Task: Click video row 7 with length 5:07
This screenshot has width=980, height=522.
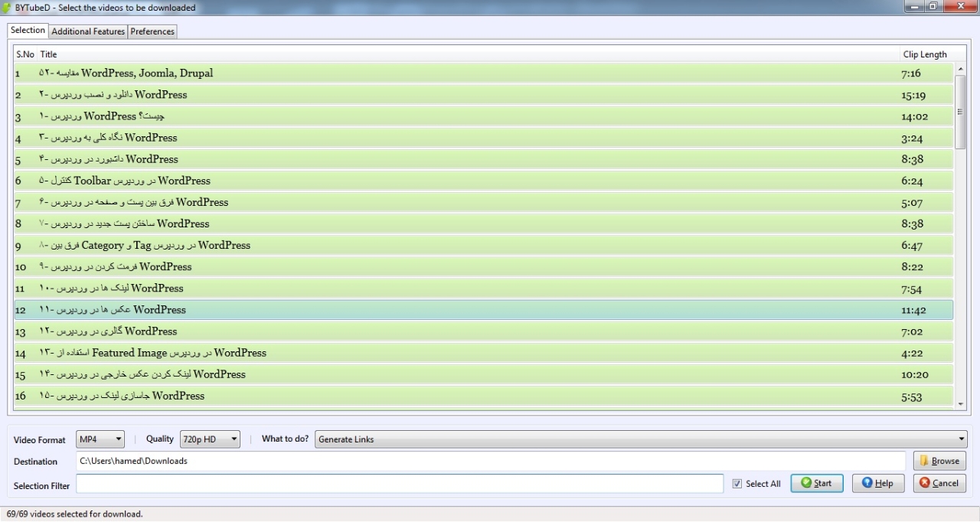Action: tap(484, 202)
